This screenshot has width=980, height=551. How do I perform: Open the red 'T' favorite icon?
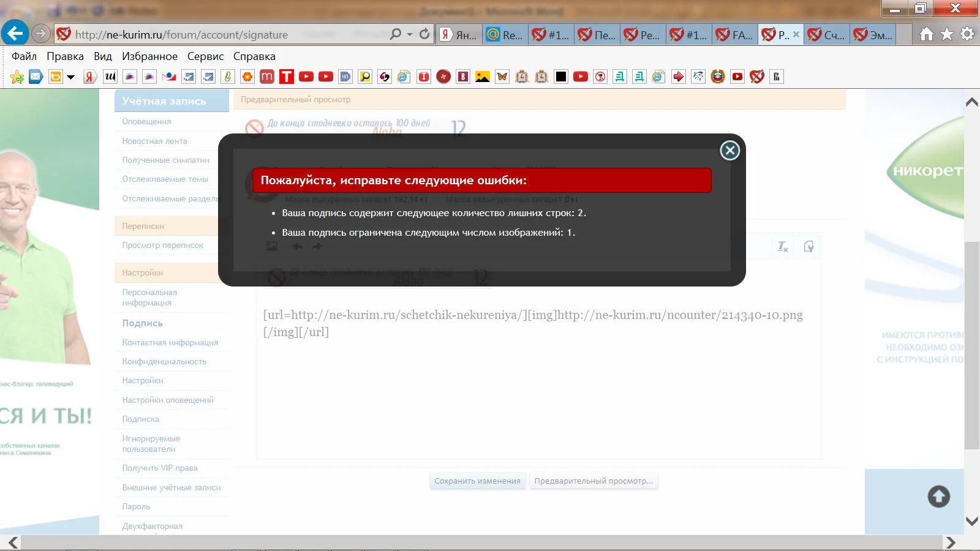[287, 77]
